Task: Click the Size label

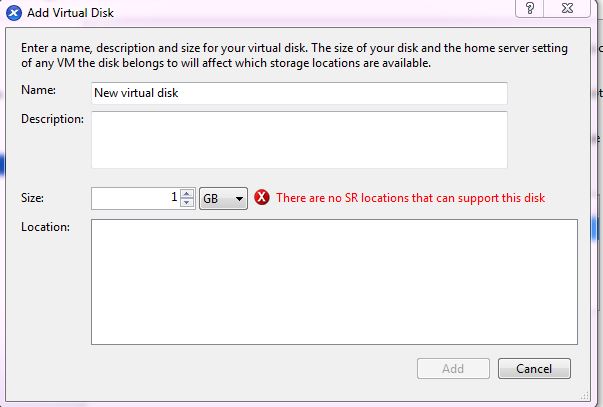Action: (32, 198)
